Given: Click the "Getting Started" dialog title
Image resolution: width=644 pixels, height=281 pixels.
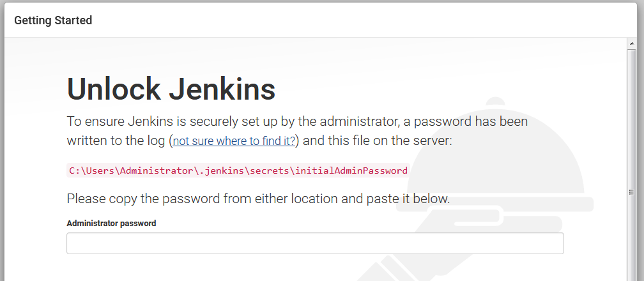Looking at the screenshot, I should coord(53,20).
